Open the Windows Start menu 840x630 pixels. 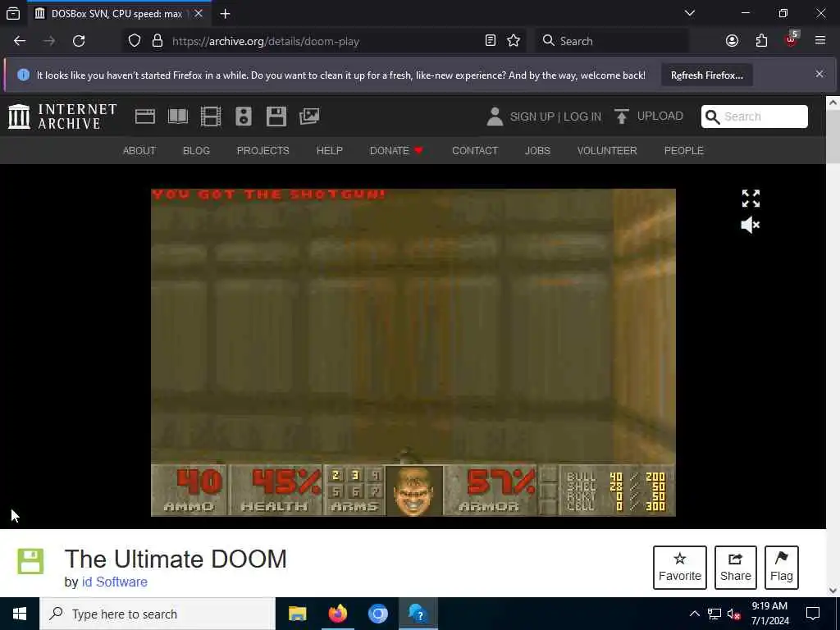(20, 614)
